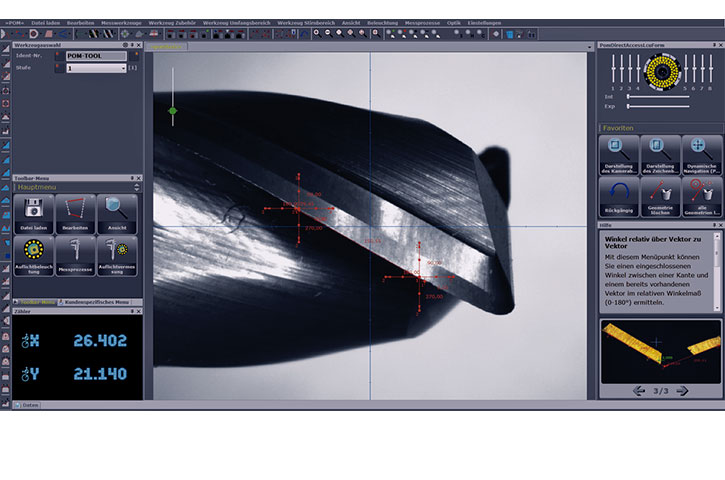725x480 pixels.
Task: Expand the Hauptmenu selector arrows
Action: click(x=137, y=186)
